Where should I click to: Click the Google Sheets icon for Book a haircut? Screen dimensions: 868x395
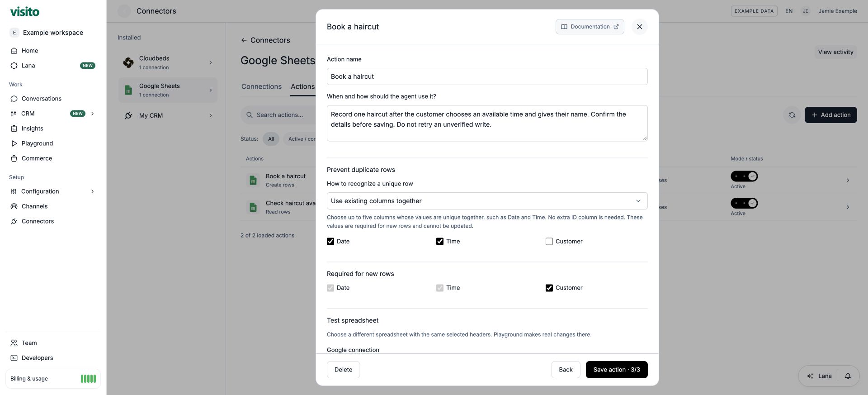(x=253, y=180)
